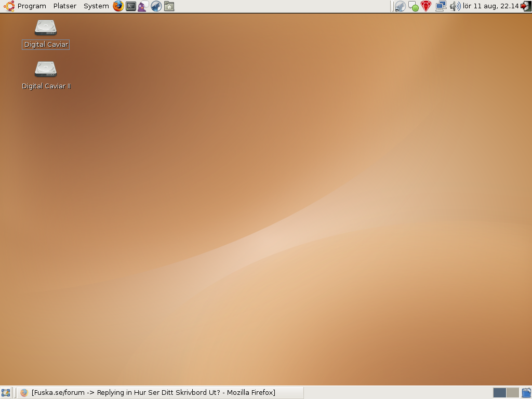The height and width of the screenshot is (399, 532).
Task: Open the Trash icon in the bottom panel
Action: coord(526,393)
